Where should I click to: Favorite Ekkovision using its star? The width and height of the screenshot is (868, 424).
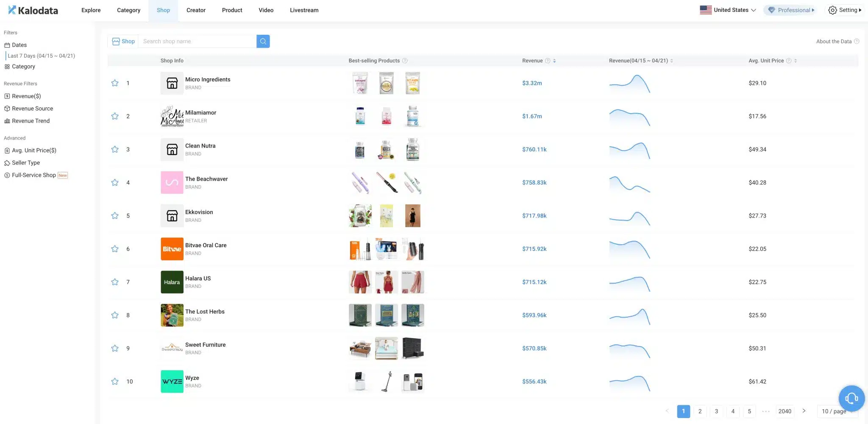pos(115,215)
